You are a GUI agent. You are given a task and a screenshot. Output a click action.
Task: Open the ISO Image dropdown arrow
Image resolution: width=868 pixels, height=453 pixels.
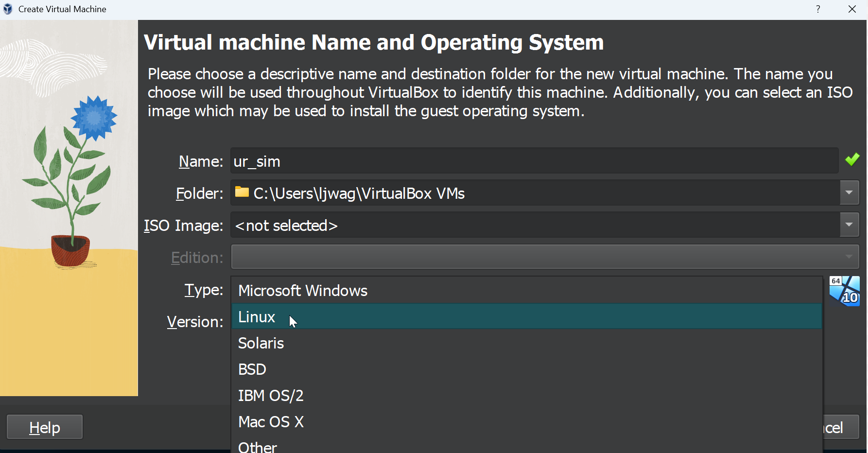pos(849,225)
